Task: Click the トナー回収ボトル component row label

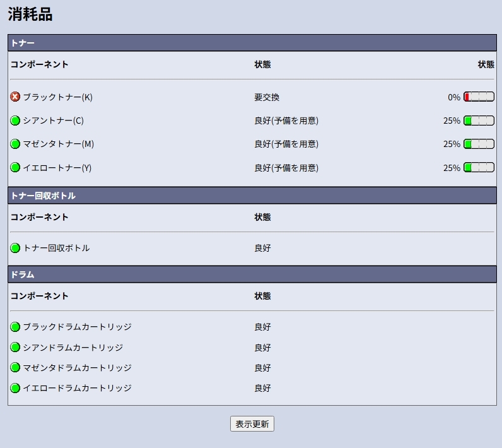Action: click(x=56, y=248)
